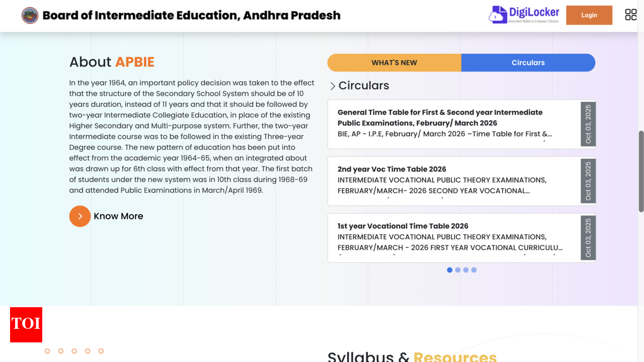
Task: Jump to the third carousel pagination dot
Action: tap(466, 270)
